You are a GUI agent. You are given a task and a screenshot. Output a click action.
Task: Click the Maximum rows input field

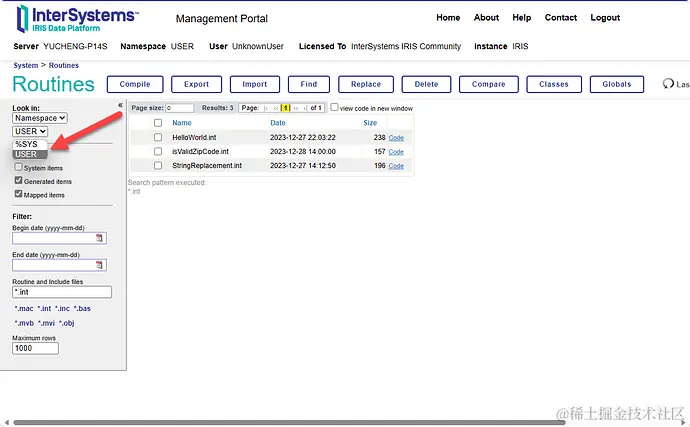click(x=35, y=348)
